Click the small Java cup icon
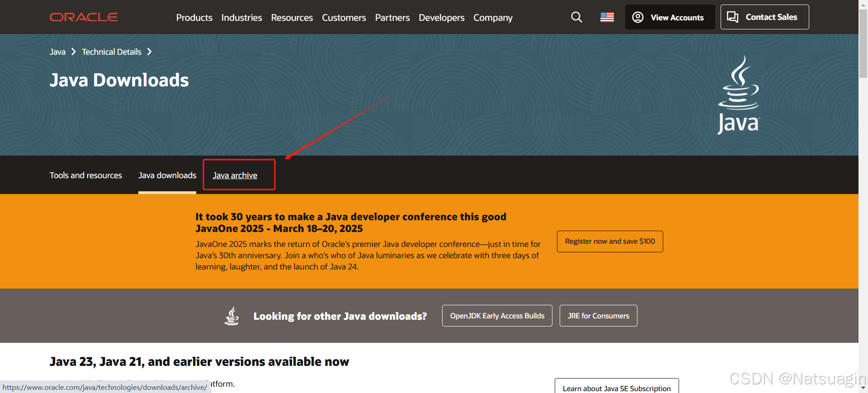Image resolution: width=868 pixels, height=393 pixels. [232, 316]
